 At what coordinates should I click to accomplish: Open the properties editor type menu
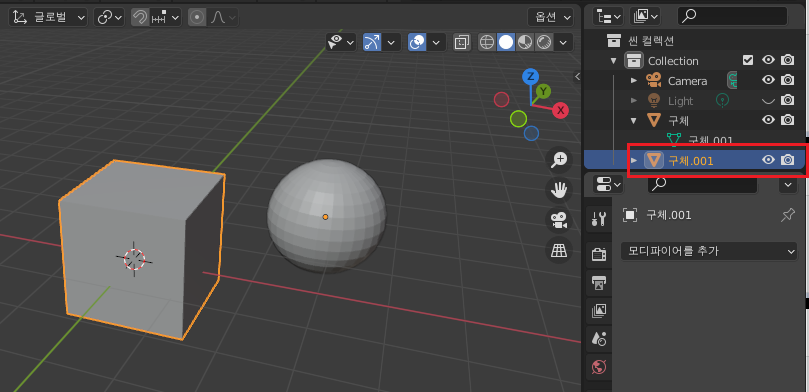click(608, 184)
